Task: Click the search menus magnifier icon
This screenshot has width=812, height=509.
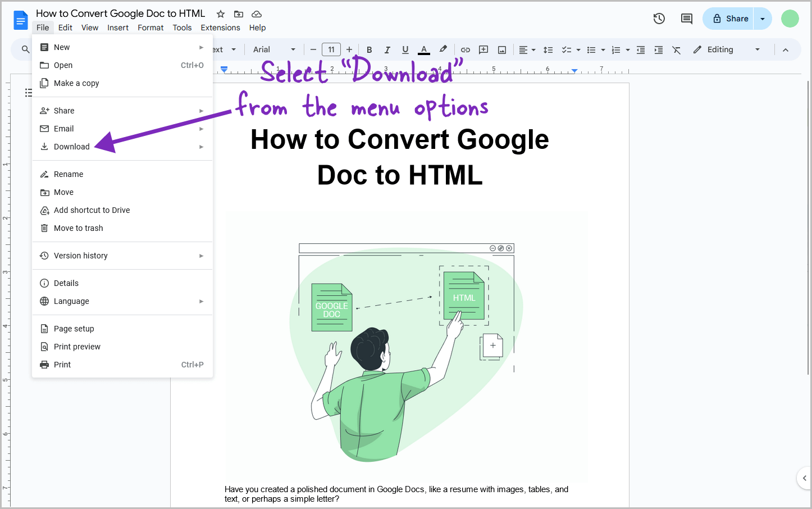Action: 25,49
